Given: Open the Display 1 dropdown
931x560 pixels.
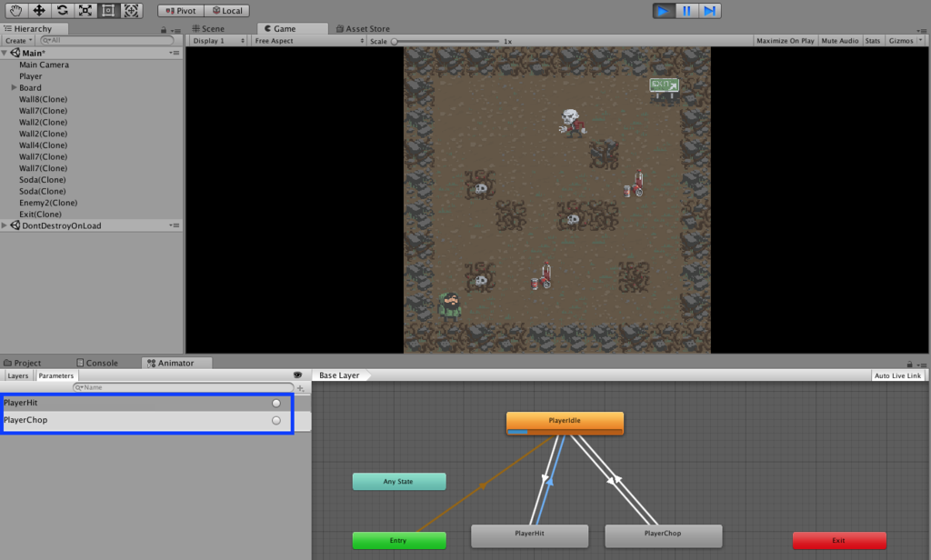Looking at the screenshot, I should pyautogui.click(x=218, y=40).
